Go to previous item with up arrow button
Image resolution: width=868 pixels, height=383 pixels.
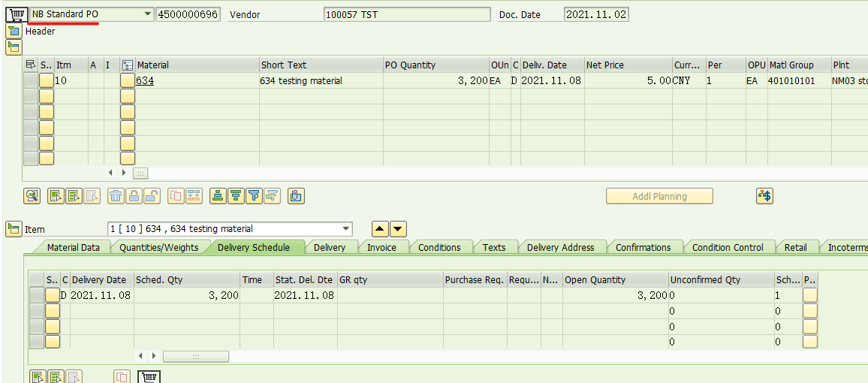[380, 228]
